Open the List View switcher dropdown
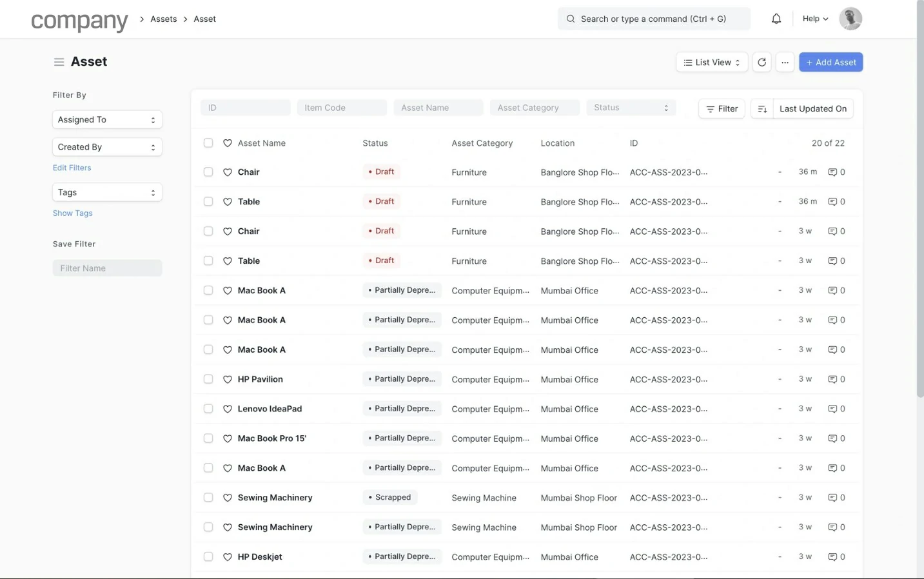The image size is (924, 579). coord(712,63)
